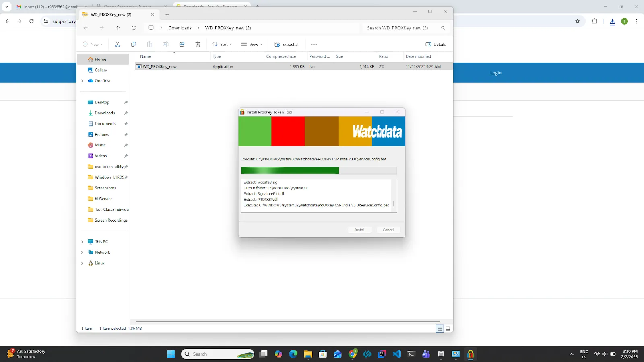Open Chrome downloads icon
644x362 pixels.
612,21
